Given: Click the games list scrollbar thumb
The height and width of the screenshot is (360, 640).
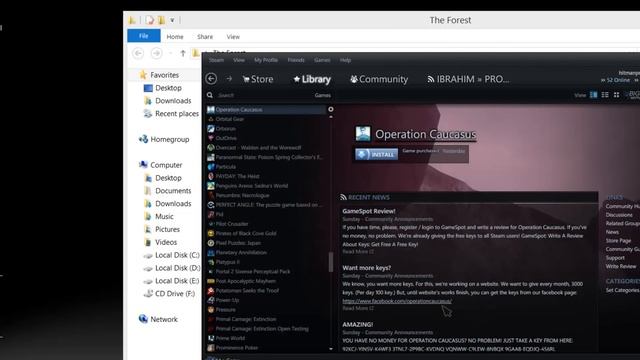Looking at the screenshot, I should click(x=331, y=262).
